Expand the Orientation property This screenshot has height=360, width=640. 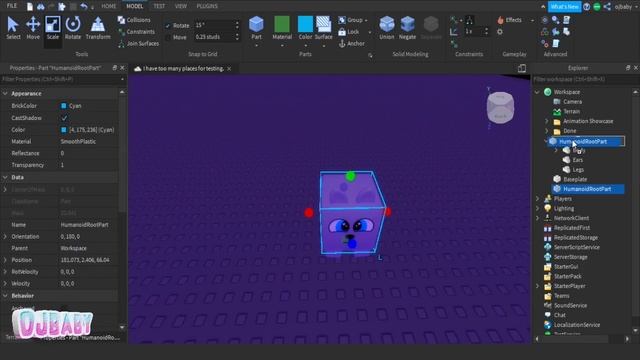tap(5, 236)
